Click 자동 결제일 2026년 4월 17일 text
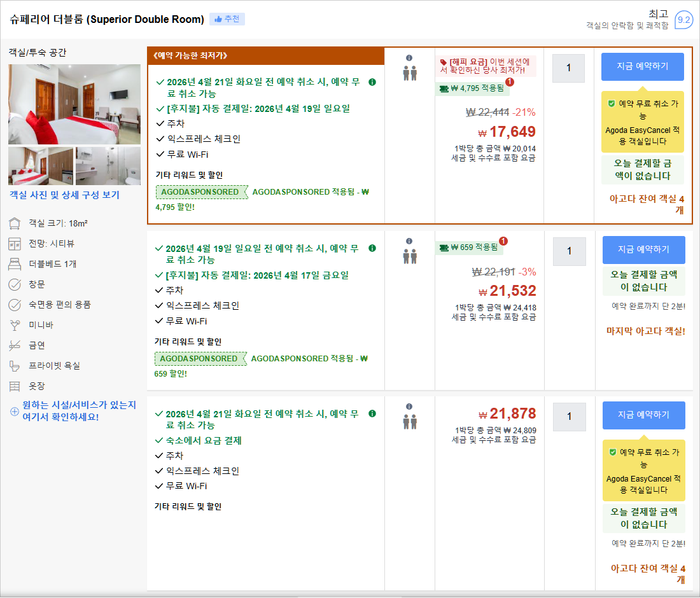This screenshot has height=598, width=700. 256,275
